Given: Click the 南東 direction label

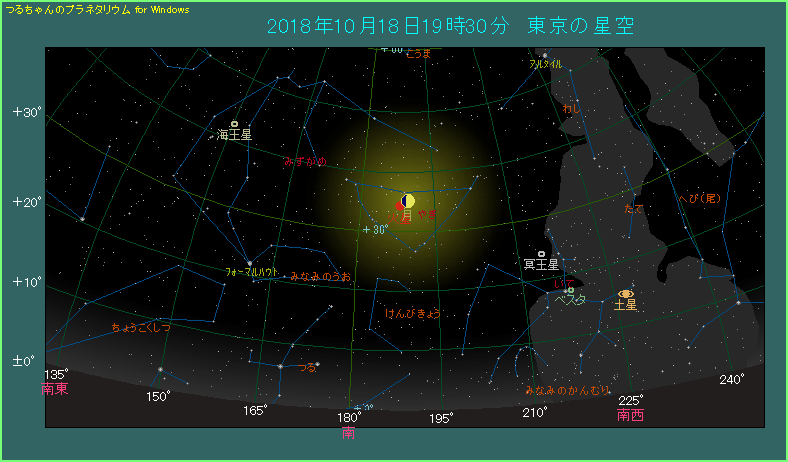Looking at the screenshot, I should click(55, 389).
